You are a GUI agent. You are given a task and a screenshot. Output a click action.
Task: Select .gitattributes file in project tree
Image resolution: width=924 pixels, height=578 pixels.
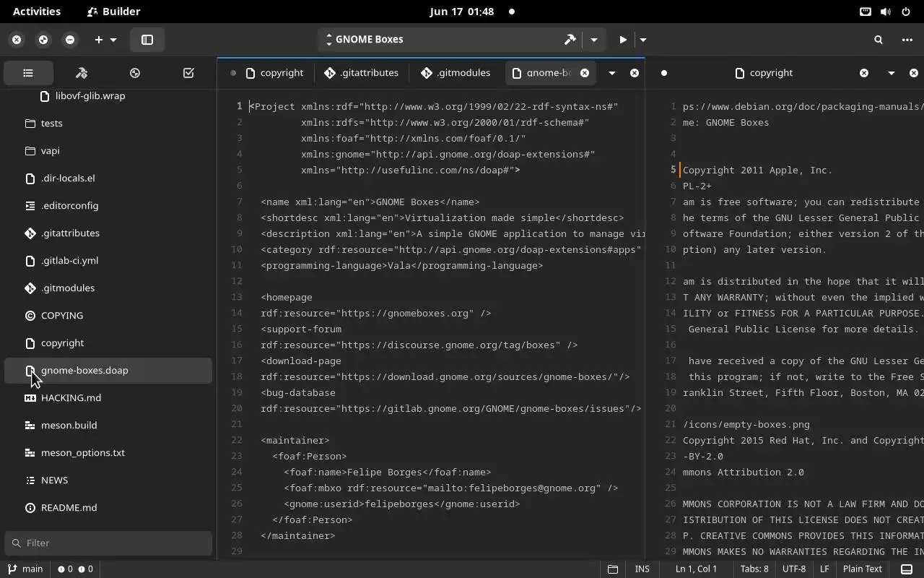point(108,233)
